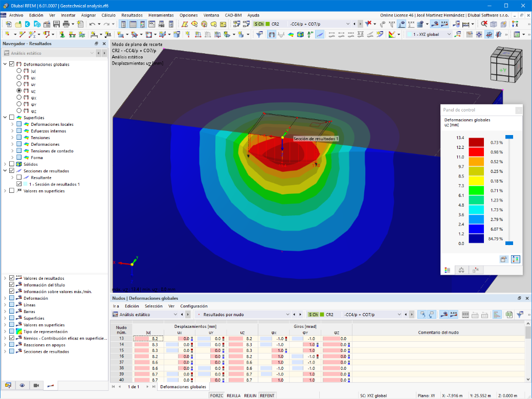Viewport: 532px width, 399px height.
Task: Click the uz value cell for node 13
Action: 242,339
